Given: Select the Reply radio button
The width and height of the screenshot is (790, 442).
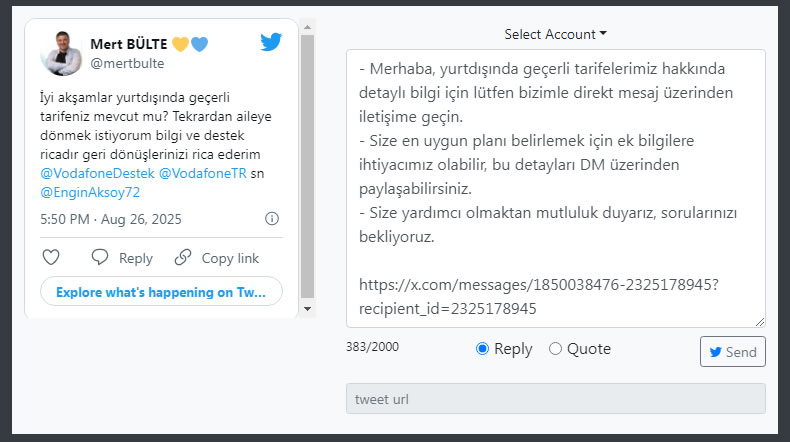Looking at the screenshot, I should (x=482, y=349).
